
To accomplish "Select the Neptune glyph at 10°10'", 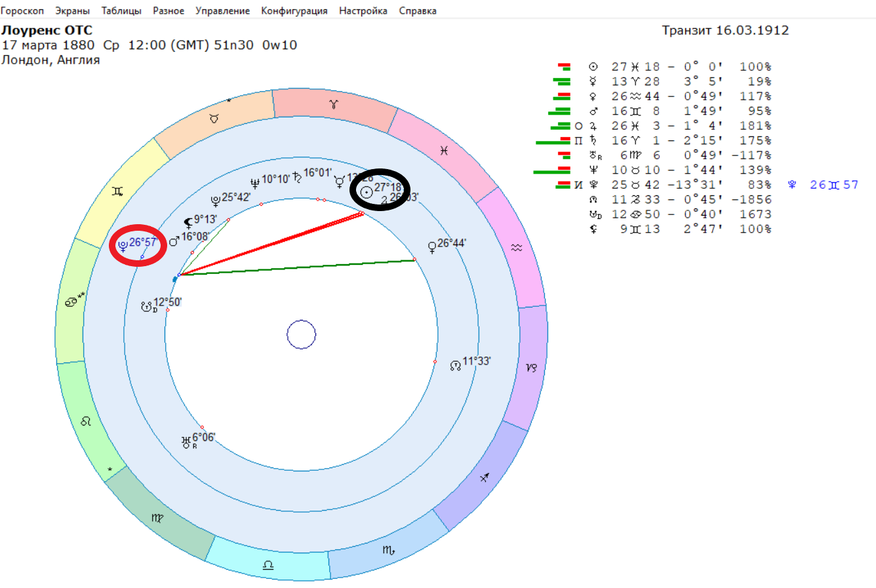I will (x=254, y=184).
